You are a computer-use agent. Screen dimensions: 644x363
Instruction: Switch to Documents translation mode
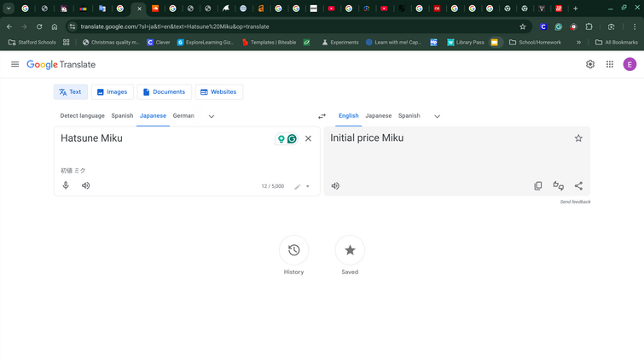pos(164,92)
